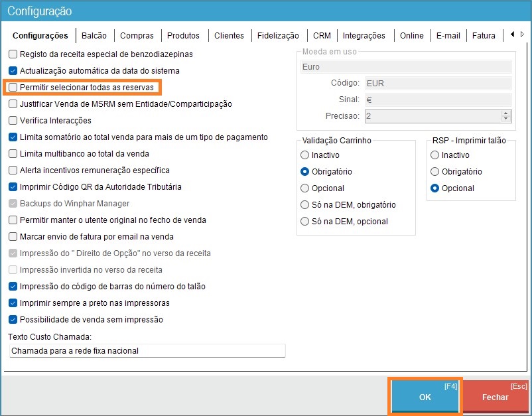
Task: Choose Só na DEM, obrigatório option
Action: pyautogui.click(x=305, y=205)
